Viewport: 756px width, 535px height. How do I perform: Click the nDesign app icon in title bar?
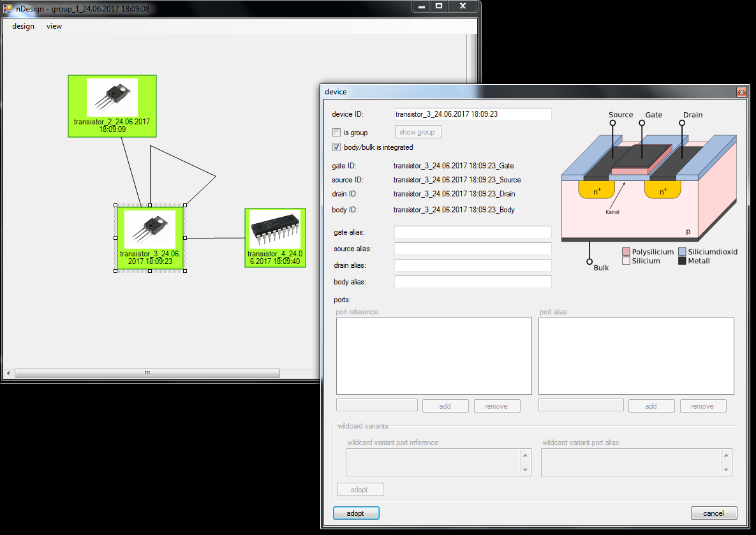tap(8, 7)
